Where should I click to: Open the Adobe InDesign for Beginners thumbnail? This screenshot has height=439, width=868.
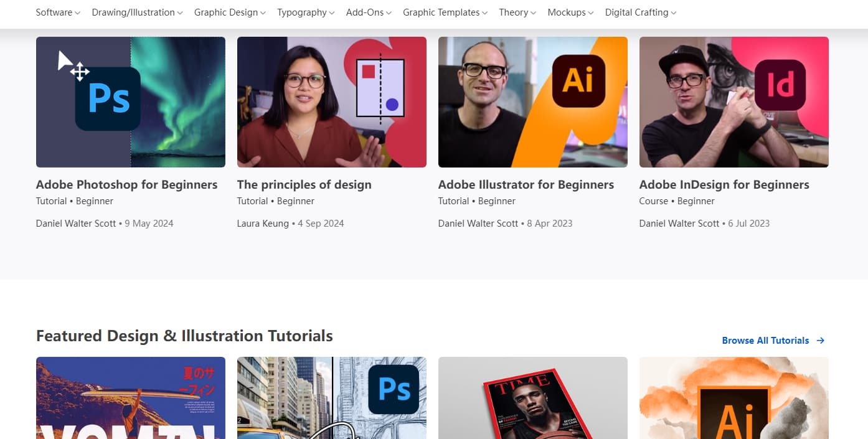point(734,102)
